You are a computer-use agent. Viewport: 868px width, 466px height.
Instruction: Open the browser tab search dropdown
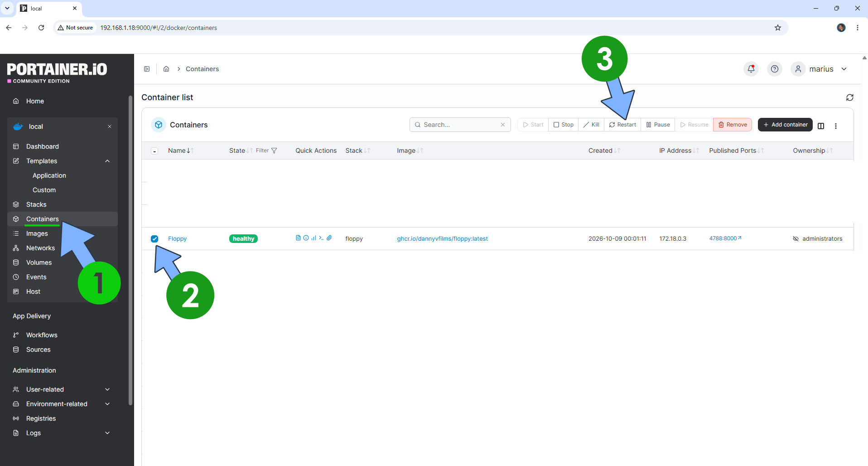(x=7, y=8)
